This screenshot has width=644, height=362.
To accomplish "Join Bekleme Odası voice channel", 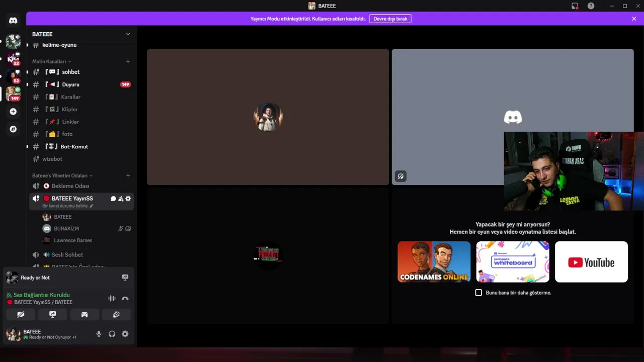I will [x=80, y=186].
